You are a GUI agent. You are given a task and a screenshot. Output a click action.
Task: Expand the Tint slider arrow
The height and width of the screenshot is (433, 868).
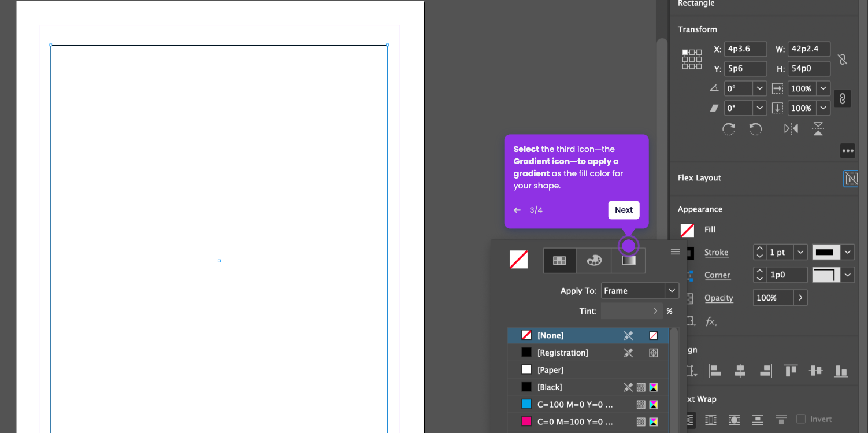pos(655,311)
